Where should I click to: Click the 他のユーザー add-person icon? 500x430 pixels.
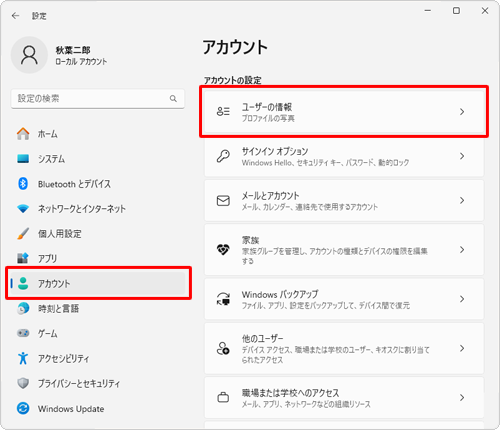click(223, 348)
